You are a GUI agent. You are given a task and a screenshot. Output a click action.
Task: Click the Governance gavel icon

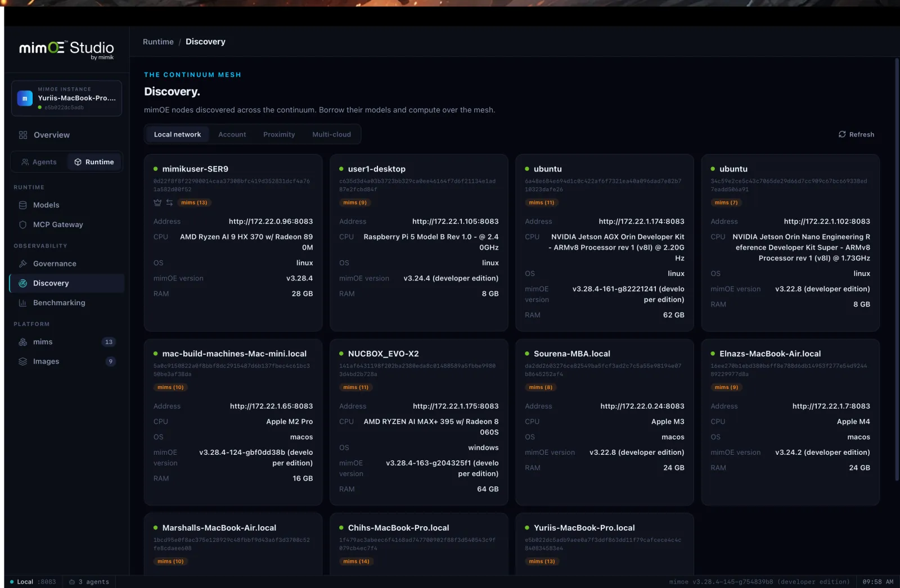23,264
